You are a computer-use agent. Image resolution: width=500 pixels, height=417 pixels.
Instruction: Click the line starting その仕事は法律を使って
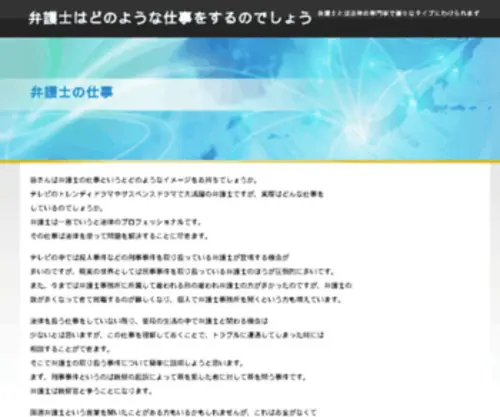[x=119, y=236]
